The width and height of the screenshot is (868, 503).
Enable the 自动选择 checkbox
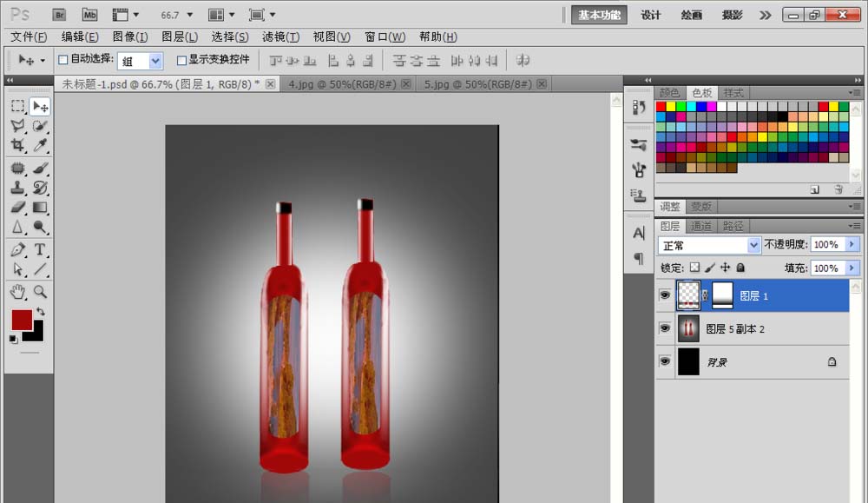click(x=63, y=60)
